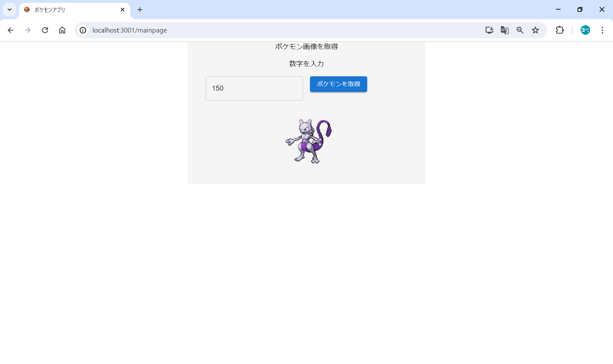Open the Extensions puzzle icon
Viewport: 613px width, 364px height.
(x=560, y=30)
